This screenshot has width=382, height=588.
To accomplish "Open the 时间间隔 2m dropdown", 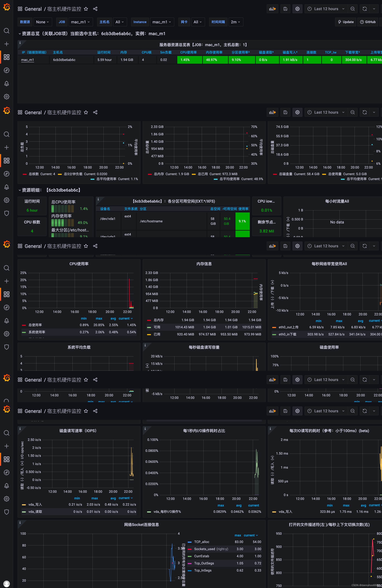I will pos(235,22).
